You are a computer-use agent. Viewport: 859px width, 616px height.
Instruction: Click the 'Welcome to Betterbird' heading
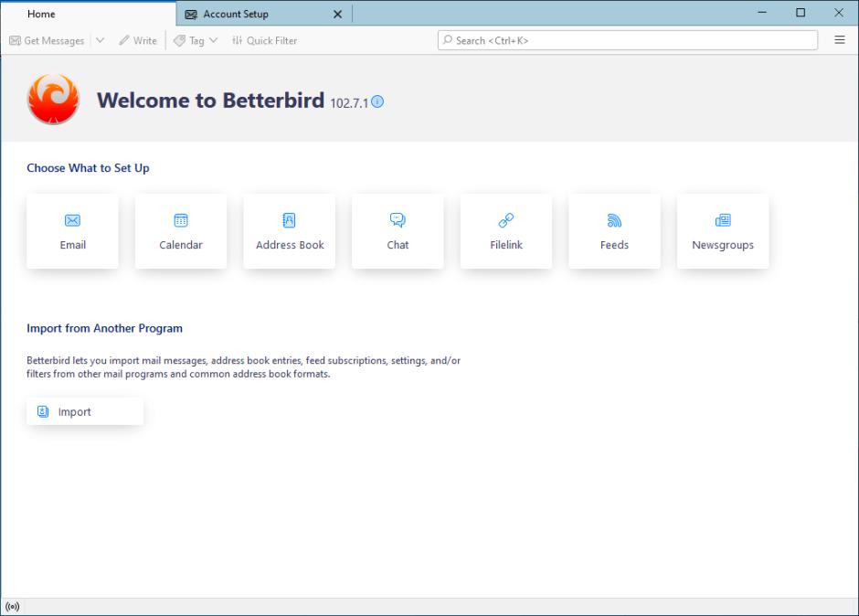(x=211, y=101)
